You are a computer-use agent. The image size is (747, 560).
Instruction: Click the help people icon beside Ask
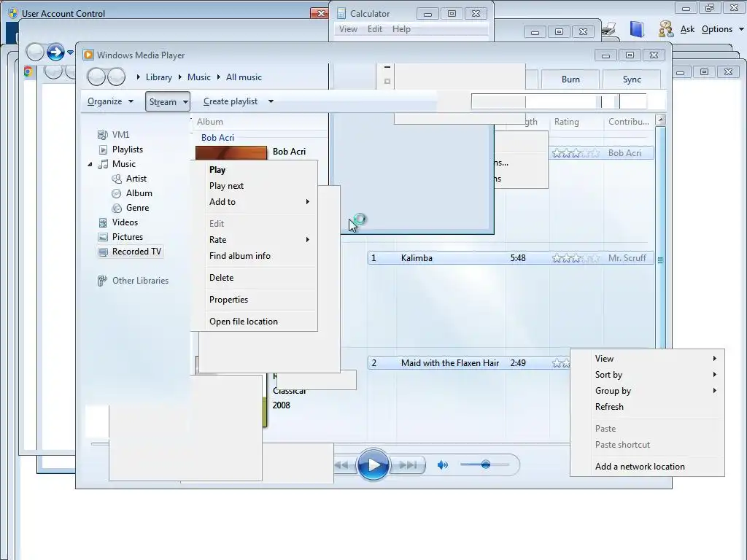[x=665, y=29]
